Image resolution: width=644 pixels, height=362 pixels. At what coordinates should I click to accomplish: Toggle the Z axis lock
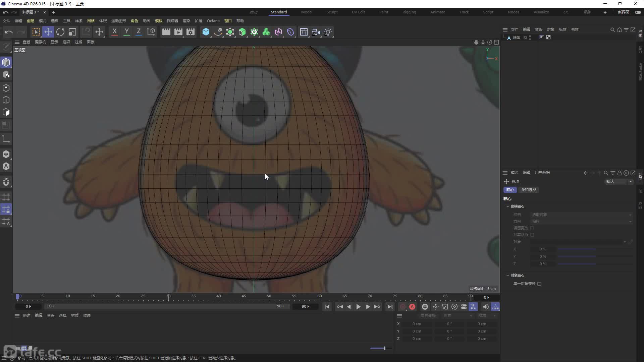(x=139, y=32)
